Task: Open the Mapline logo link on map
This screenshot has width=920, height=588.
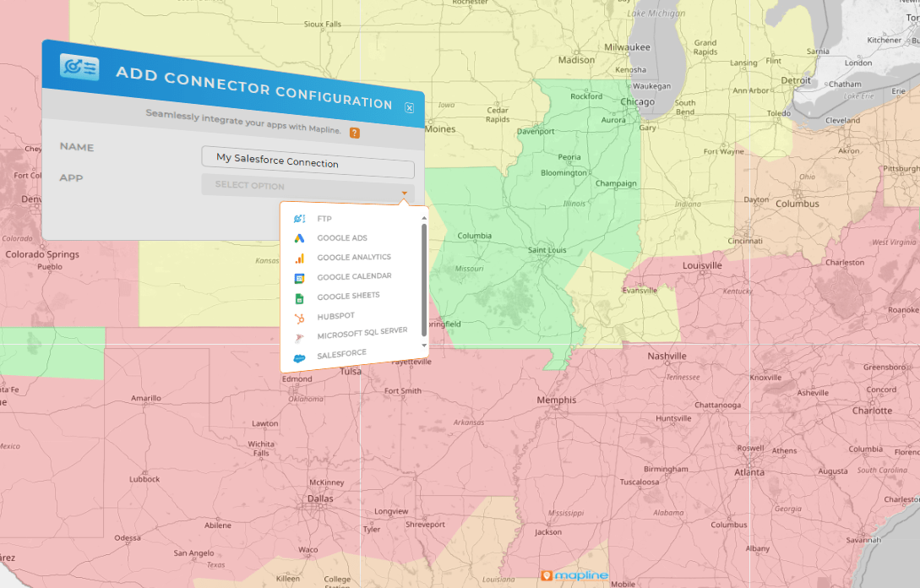Action: (x=574, y=576)
